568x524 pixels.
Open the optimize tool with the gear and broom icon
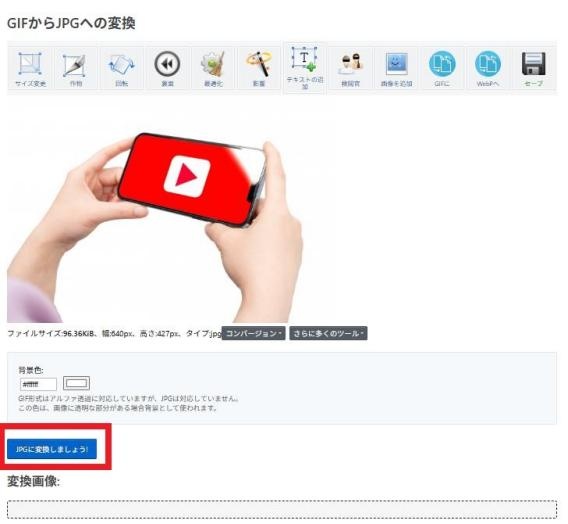(x=213, y=68)
